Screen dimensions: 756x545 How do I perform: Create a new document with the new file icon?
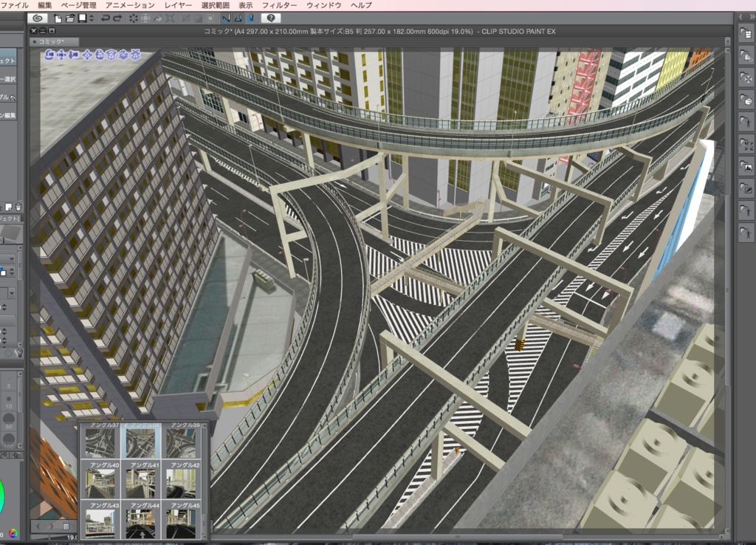[x=58, y=19]
